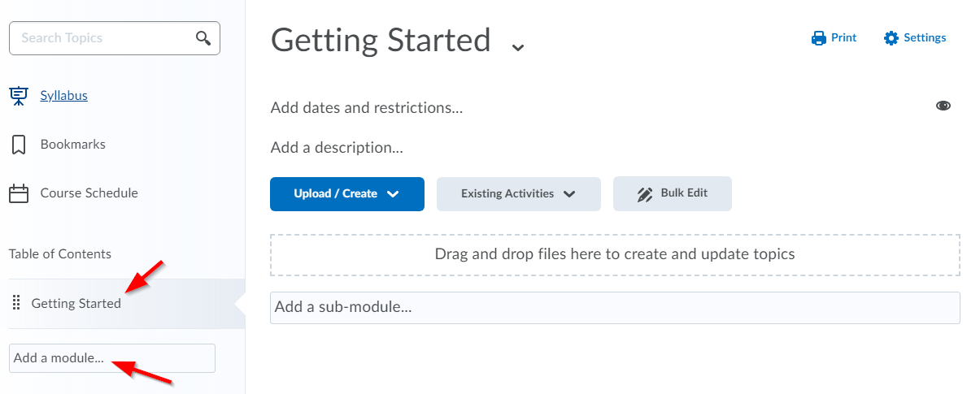Open the Existing Activities dropdown
This screenshot has width=980, height=394.
click(x=518, y=194)
